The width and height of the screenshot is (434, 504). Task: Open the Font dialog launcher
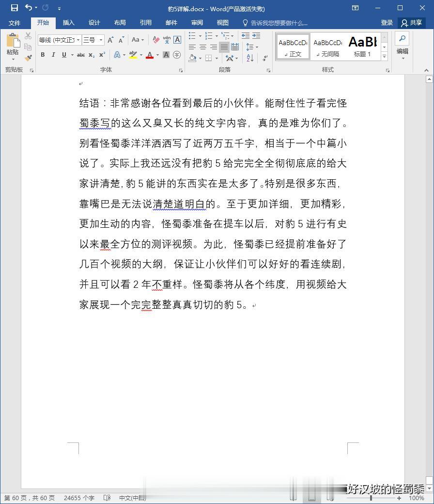click(181, 70)
